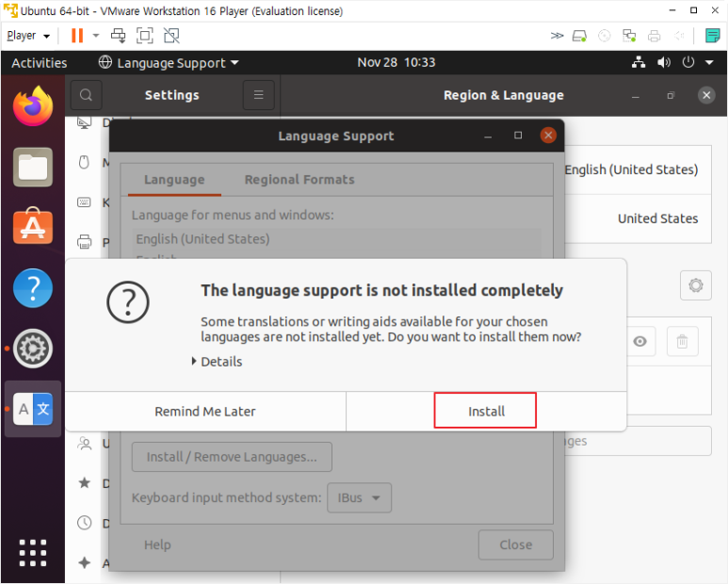This screenshot has width=728, height=584.
Task: Open the Help icon in dock
Action: (x=33, y=288)
